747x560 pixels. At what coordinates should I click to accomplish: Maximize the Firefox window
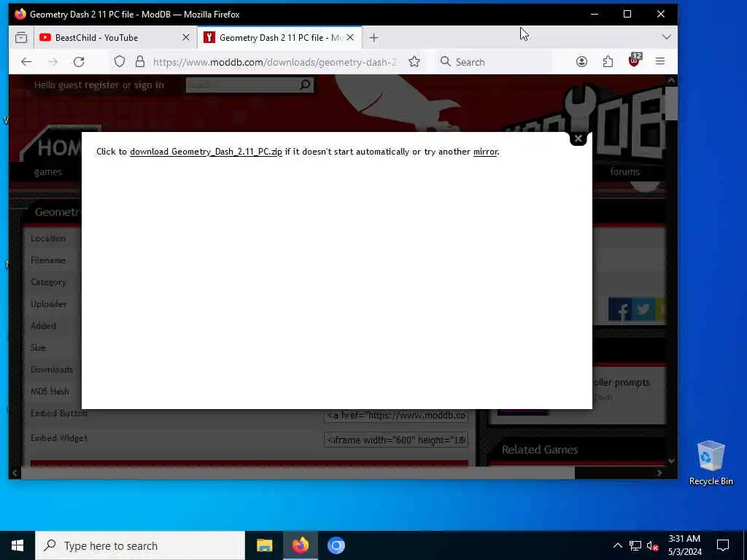click(627, 14)
